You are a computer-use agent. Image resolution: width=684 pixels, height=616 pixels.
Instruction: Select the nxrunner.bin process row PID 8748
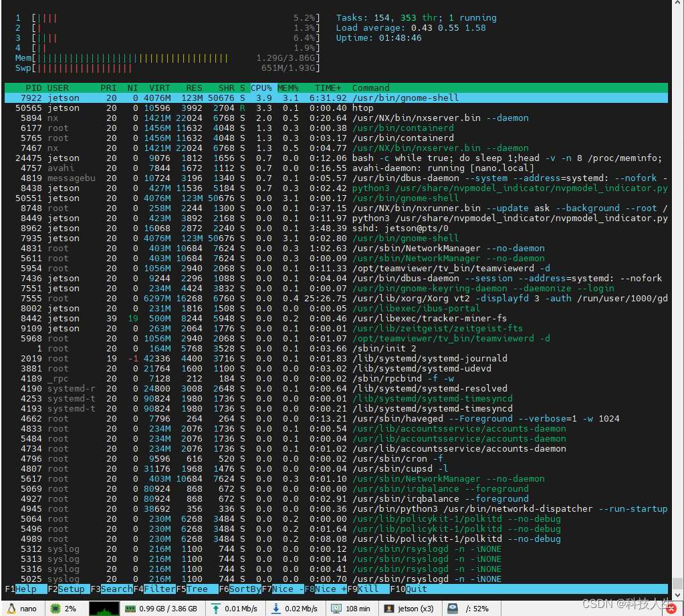coord(336,208)
